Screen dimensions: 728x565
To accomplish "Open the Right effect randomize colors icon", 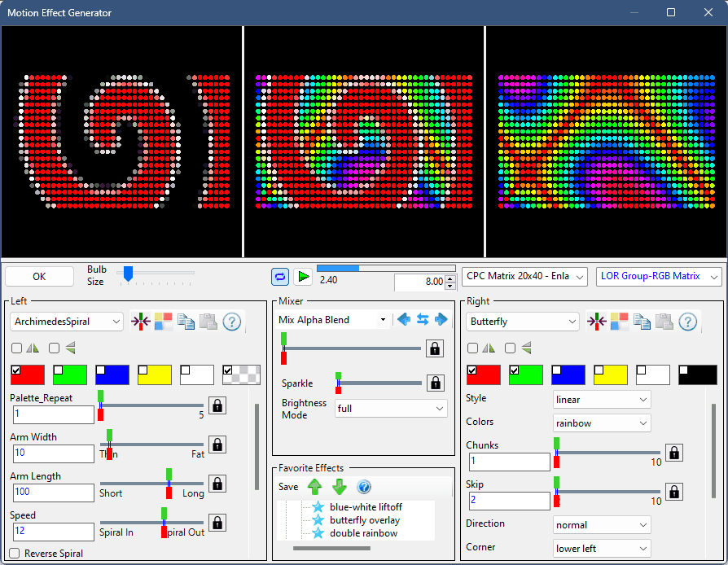I will [x=619, y=322].
